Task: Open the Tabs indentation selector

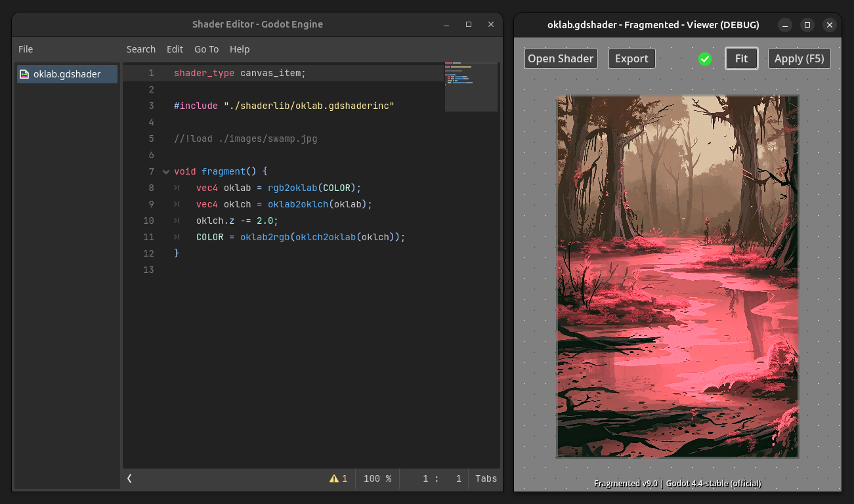Action: pyautogui.click(x=485, y=478)
